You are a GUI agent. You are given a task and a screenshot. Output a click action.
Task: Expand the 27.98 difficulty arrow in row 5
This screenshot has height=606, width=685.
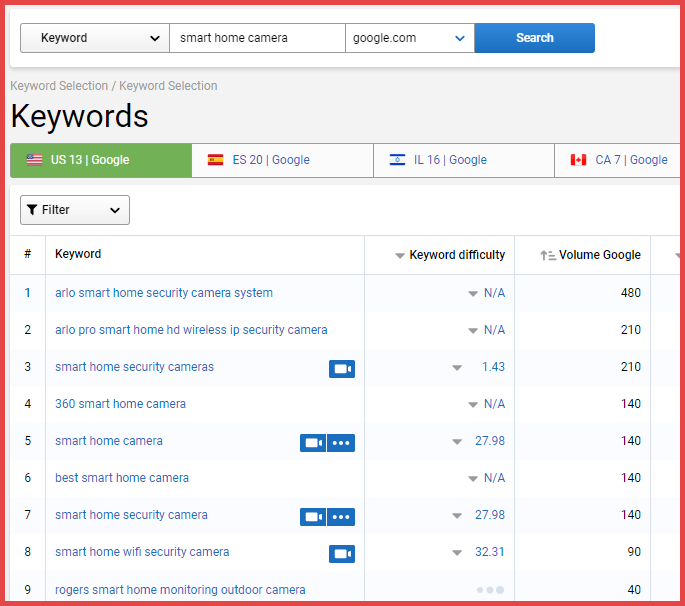(457, 442)
